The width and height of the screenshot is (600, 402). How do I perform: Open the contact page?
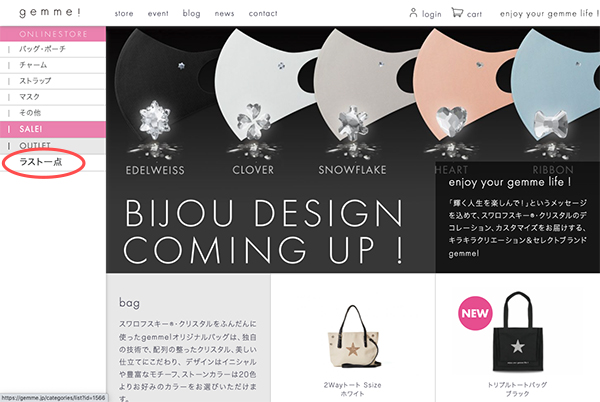[263, 13]
